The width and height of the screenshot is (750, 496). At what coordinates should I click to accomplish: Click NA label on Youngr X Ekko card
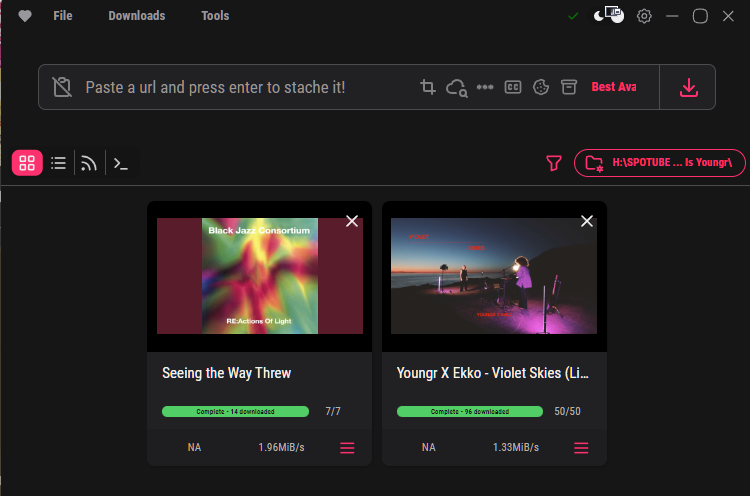pos(429,447)
